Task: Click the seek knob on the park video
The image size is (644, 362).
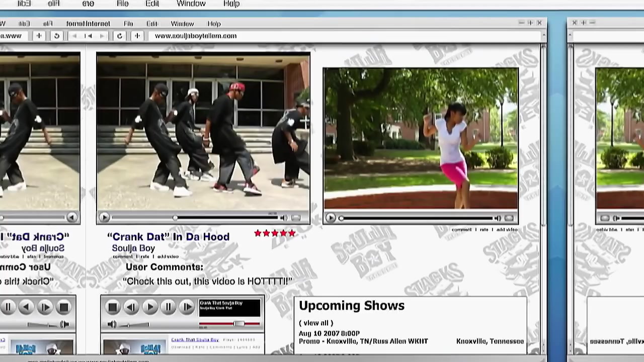Action: 342,218
